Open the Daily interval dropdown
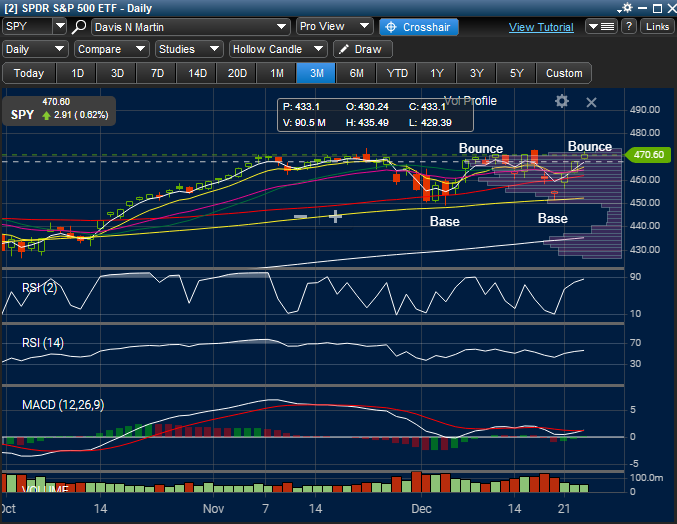Viewport: 677px width, 524px height. 35,49
